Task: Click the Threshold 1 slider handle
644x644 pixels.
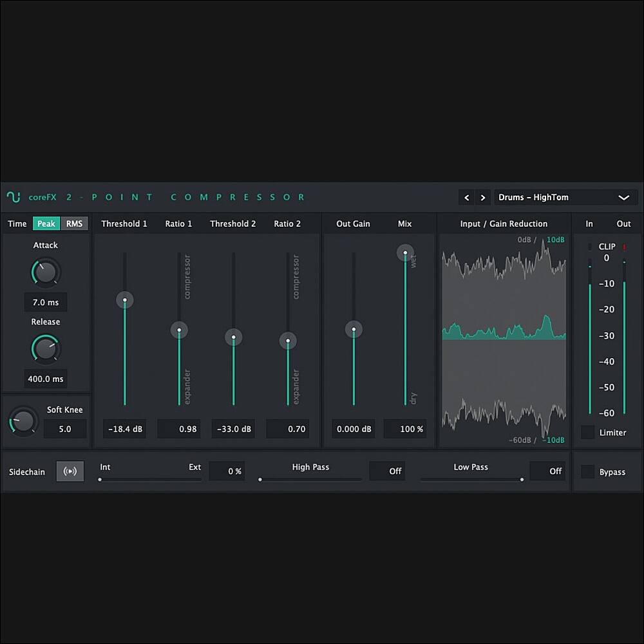Action: coord(125,299)
